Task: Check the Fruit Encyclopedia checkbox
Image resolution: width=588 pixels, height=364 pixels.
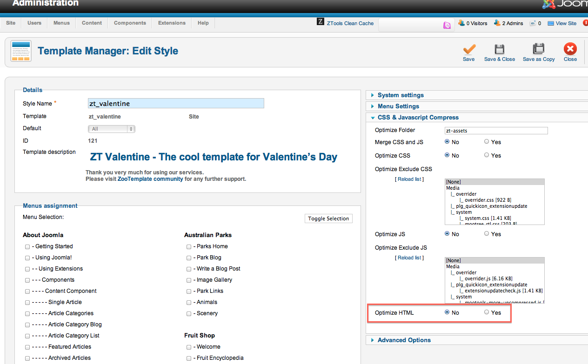Action: tap(189, 358)
